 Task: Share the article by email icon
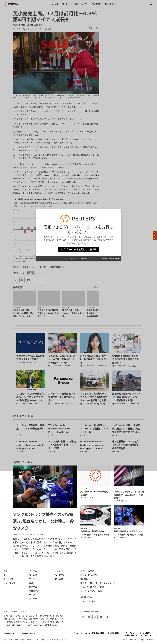(x=35, y=280)
